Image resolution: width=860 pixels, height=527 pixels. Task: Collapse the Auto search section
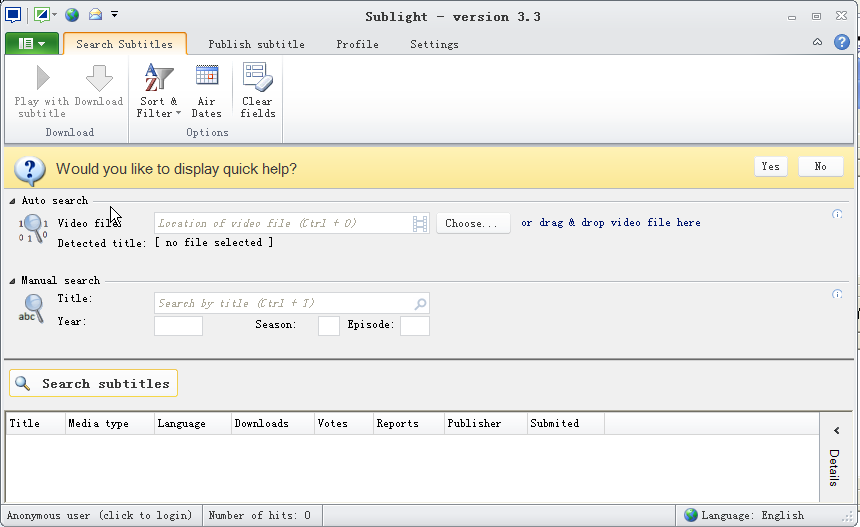point(13,201)
